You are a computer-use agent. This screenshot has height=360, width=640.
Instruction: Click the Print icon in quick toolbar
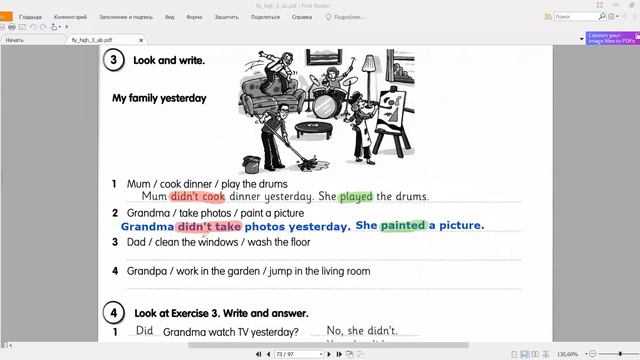coord(12,27)
